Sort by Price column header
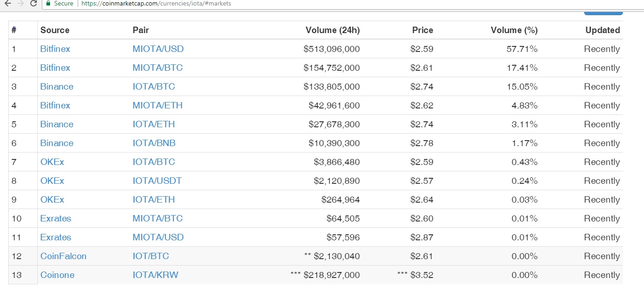Screen dimensions: 644x289 [422, 30]
